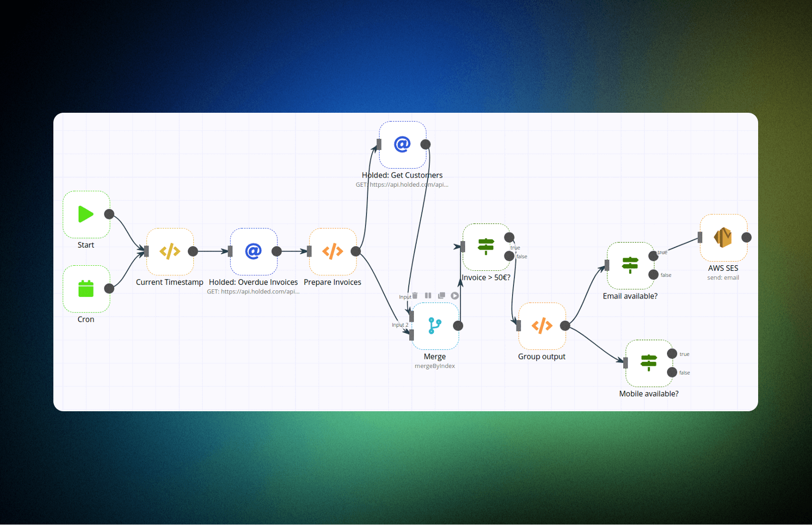
Task: Click the AWS SES output connector
Action: click(x=747, y=237)
